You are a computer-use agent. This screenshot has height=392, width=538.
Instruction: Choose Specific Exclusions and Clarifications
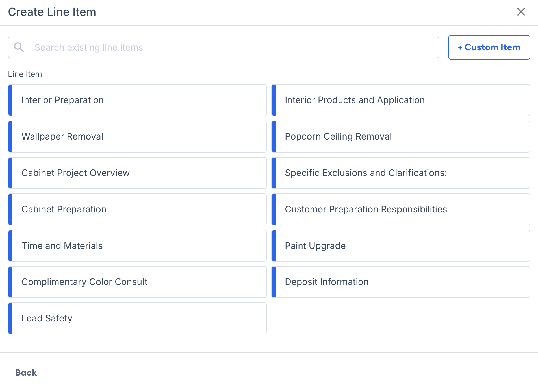point(401,173)
